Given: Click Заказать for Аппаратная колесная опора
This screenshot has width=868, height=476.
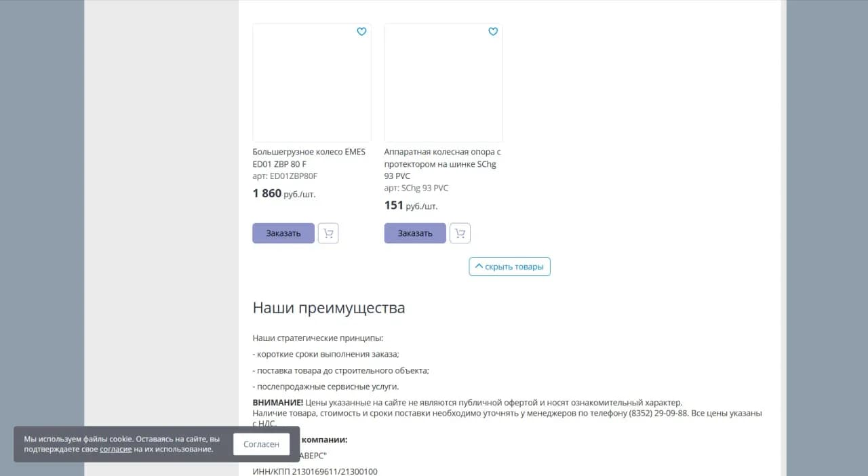Looking at the screenshot, I should click(x=414, y=233).
